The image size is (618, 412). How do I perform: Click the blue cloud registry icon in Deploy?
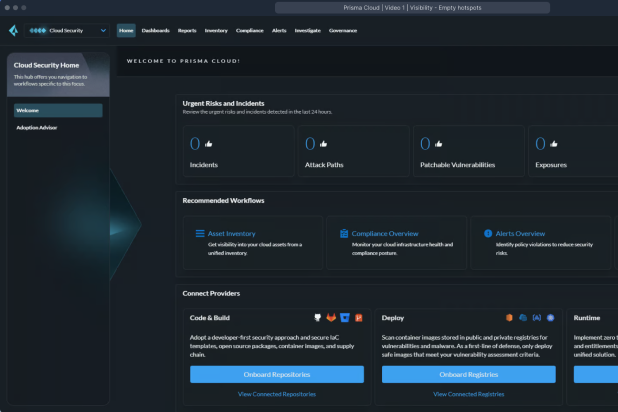click(523, 318)
